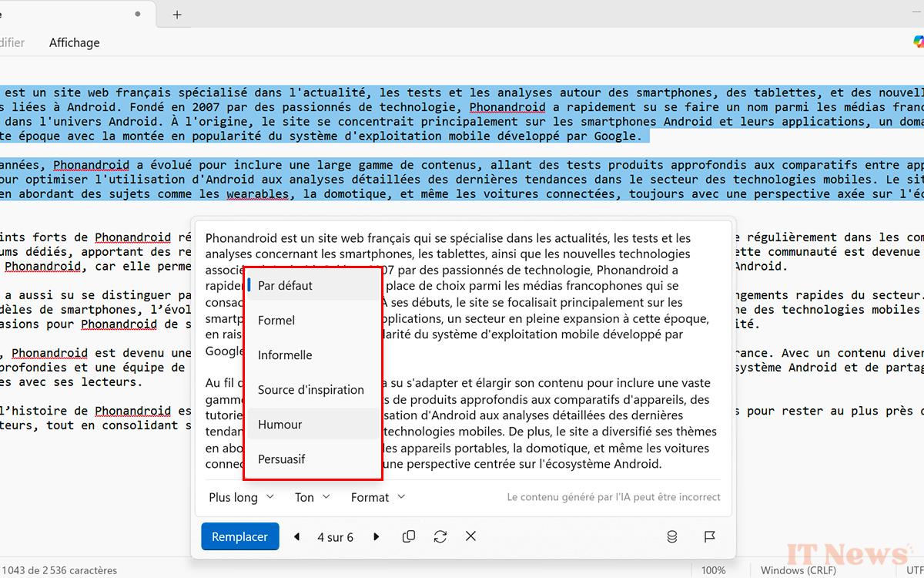The height and width of the screenshot is (578, 924).
Task: Go to the next rewrite version
Action: coord(376,536)
